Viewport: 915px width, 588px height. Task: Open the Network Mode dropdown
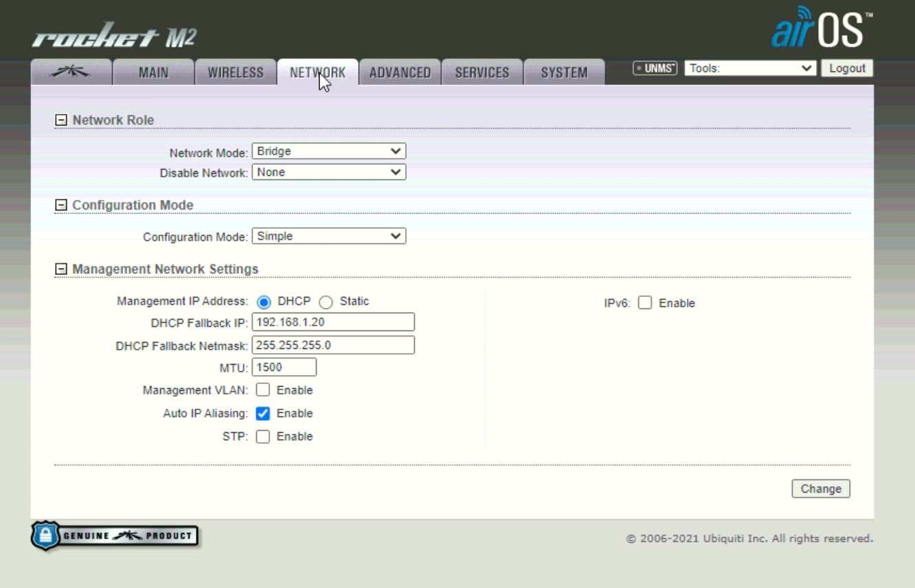(329, 151)
